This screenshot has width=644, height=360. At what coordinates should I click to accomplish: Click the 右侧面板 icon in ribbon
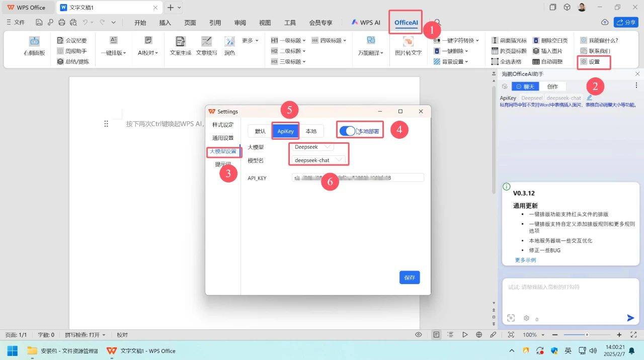coord(34,42)
